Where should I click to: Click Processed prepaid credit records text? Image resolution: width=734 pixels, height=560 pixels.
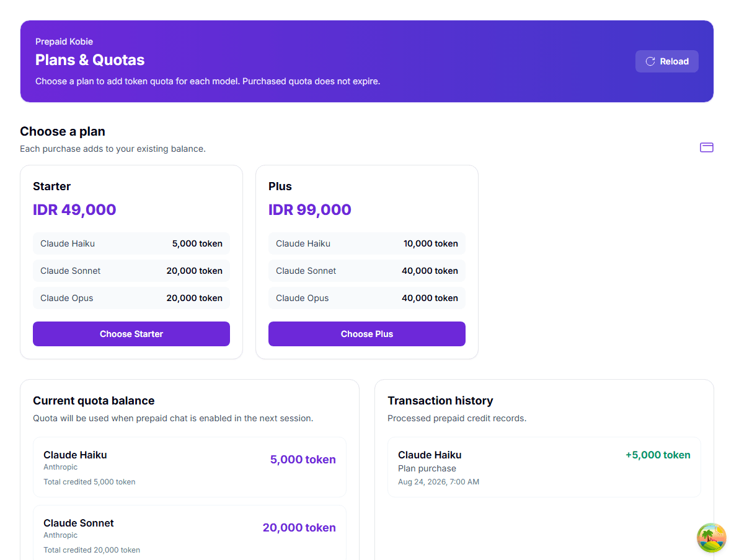[457, 418]
